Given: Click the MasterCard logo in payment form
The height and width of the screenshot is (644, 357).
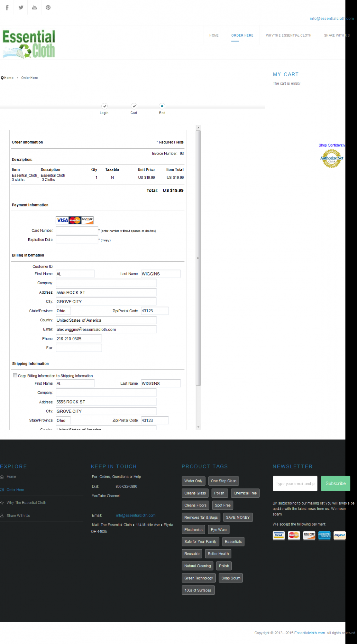Looking at the screenshot, I should [x=75, y=220].
